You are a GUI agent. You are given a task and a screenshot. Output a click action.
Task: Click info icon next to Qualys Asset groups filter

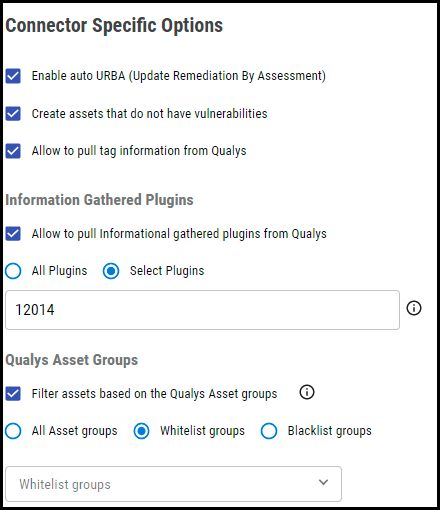pos(307,392)
